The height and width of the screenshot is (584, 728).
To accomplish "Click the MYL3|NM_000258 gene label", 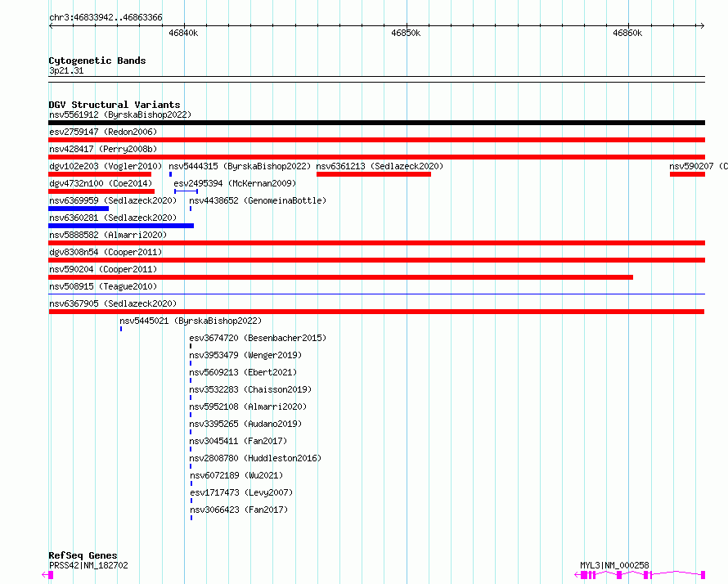I will (x=614, y=565).
